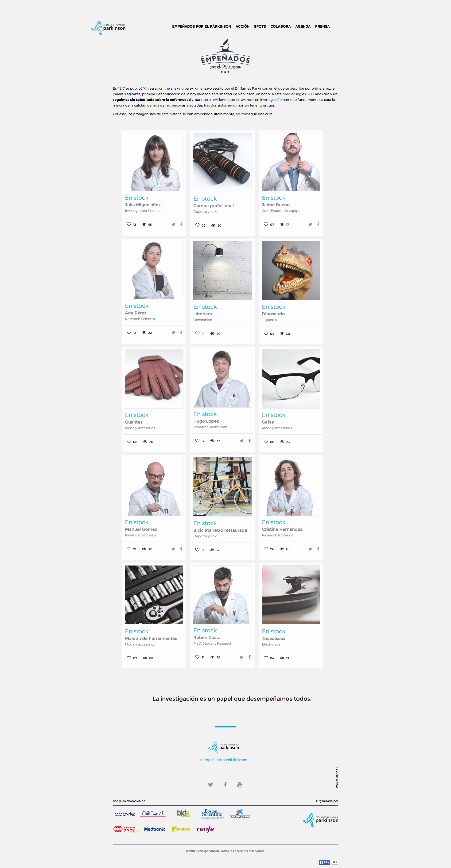Image resolution: width=451 pixels, height=868 pixels.
Task: Share Cristina Hernández card on Facebook
Action: coord(318,549)
